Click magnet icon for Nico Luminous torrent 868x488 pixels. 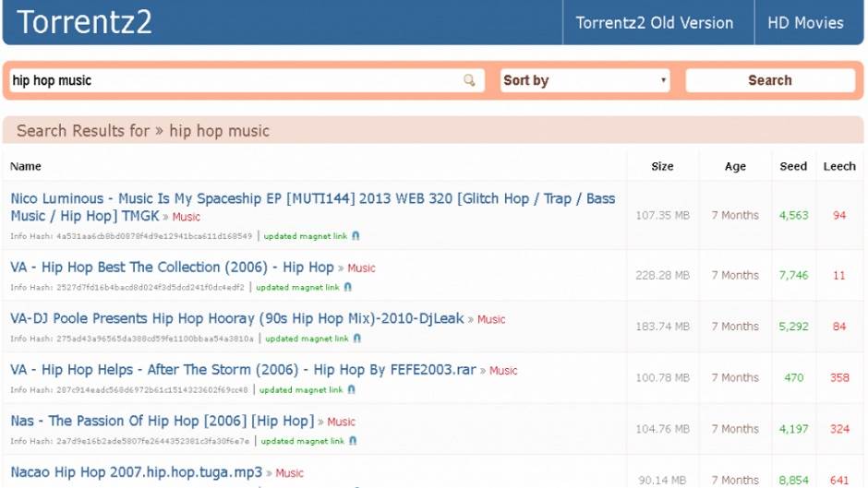pos(356,236)
